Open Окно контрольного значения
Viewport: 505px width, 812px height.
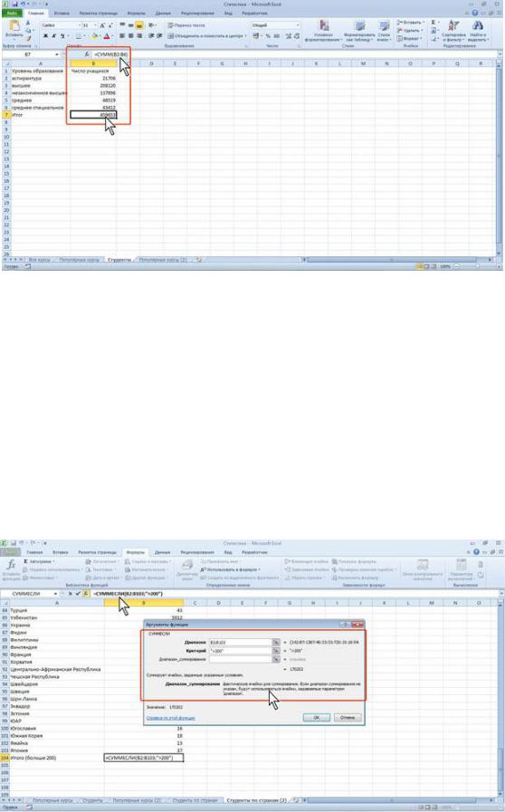[x=423, y=569]
